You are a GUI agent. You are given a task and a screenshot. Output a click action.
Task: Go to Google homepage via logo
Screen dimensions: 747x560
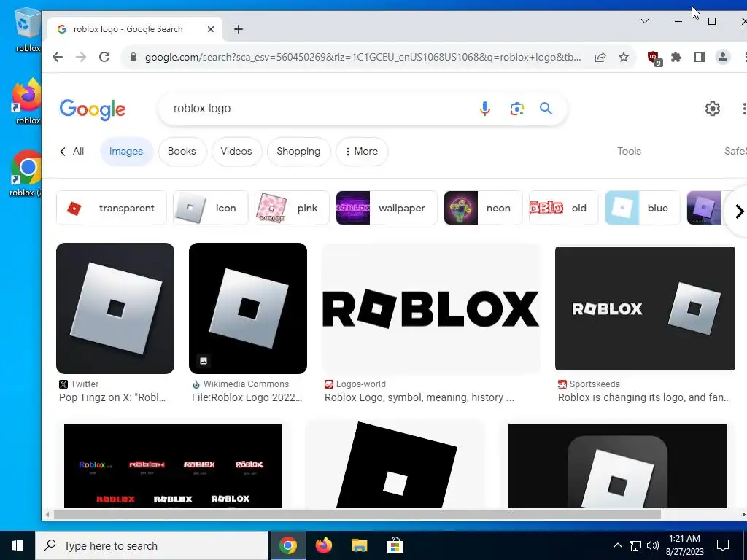click(x=93, y=109)
